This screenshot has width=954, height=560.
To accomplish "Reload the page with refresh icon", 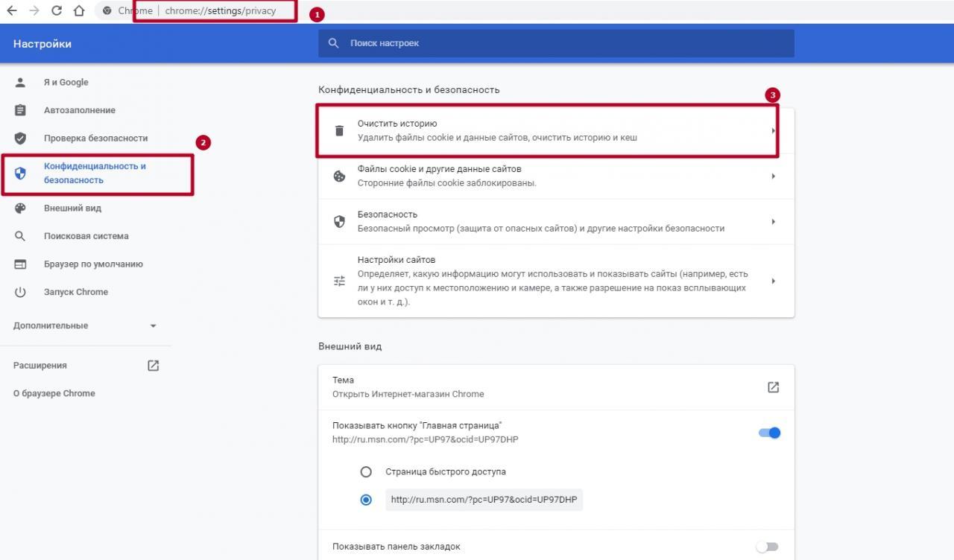I will coord(57,10).
